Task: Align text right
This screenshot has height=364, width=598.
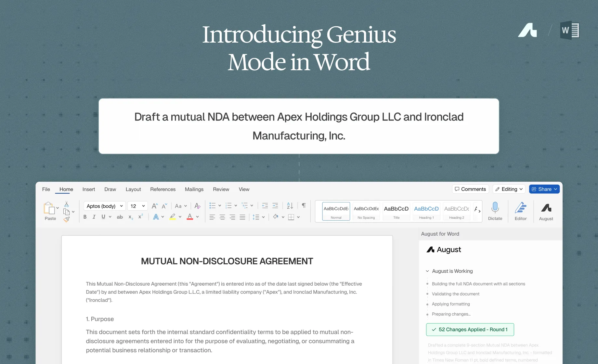Action: [x=232, y=217]
